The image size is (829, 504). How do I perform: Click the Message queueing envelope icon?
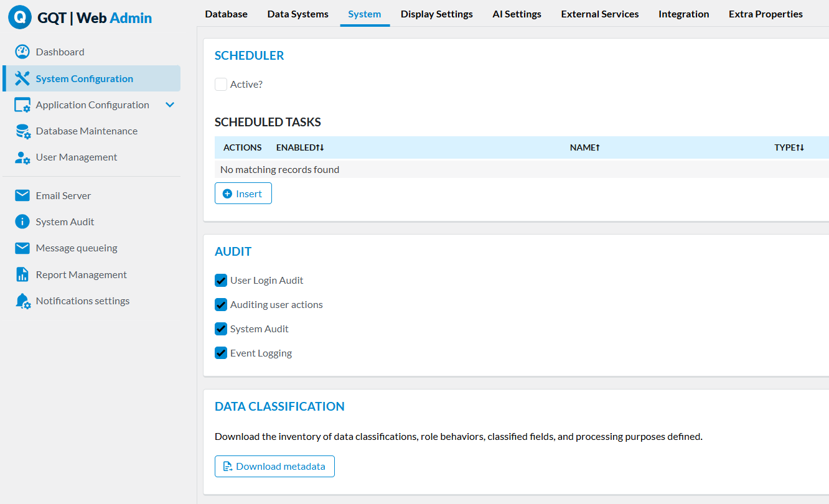22,248
